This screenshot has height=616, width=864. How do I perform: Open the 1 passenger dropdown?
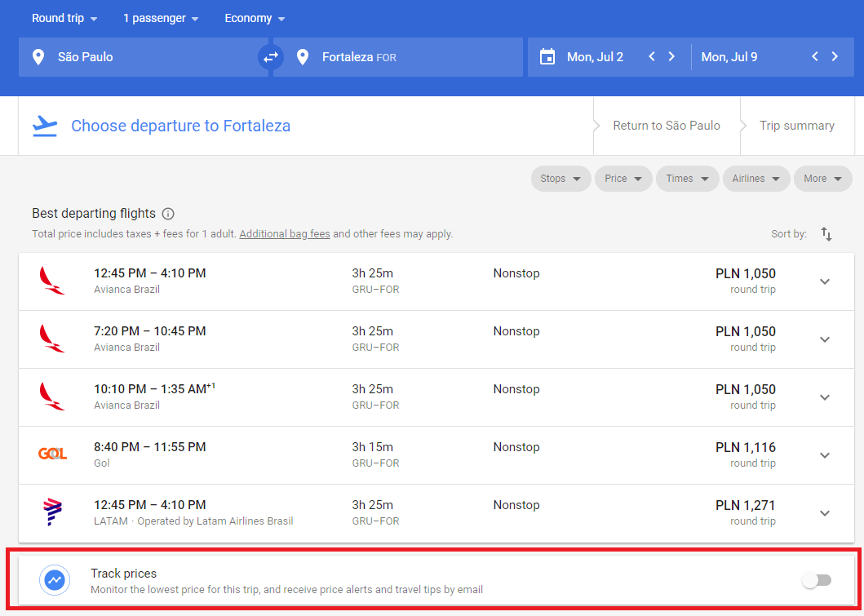[x=161, y=18]
